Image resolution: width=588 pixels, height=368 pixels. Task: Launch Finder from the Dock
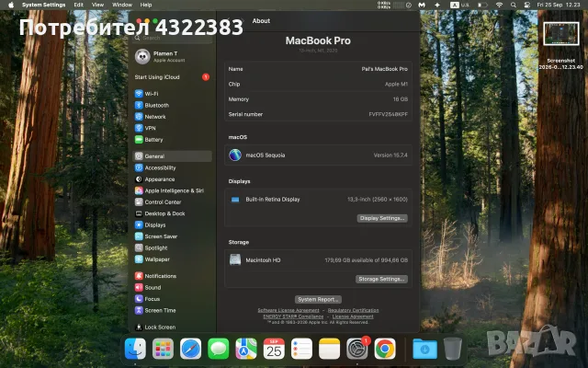click(x=135, y=349)
